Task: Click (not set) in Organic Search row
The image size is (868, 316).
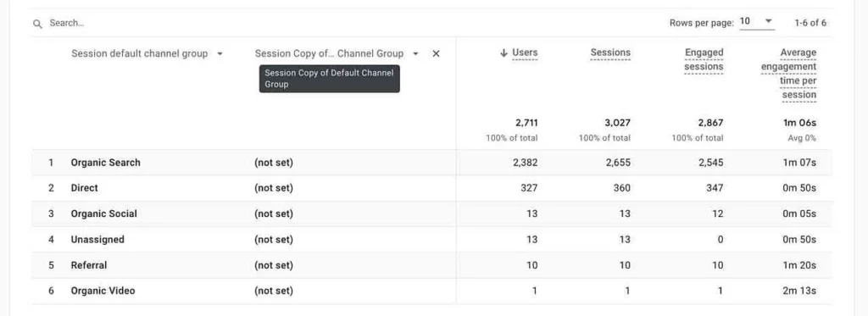Action: pos(274,163)
